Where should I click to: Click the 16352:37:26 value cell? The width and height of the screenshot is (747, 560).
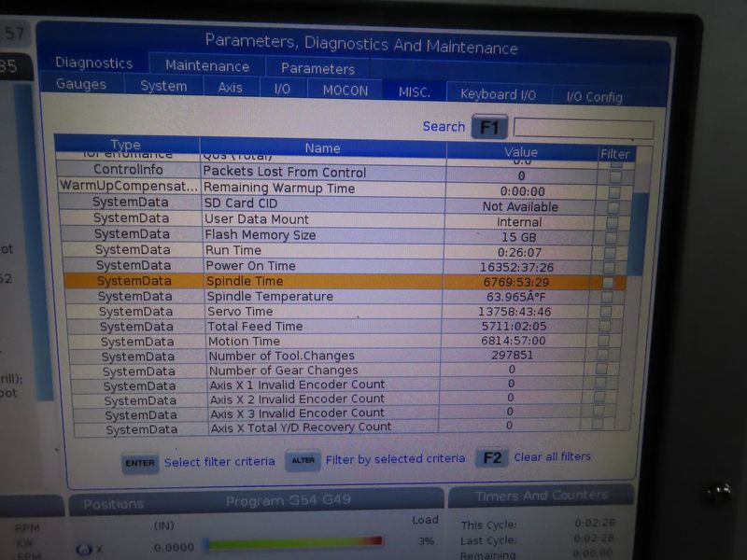pos(517,267)
